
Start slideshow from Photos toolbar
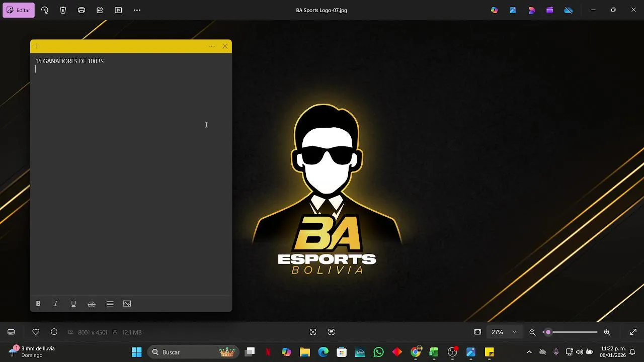pyautogui.click(x=118, y=10)
